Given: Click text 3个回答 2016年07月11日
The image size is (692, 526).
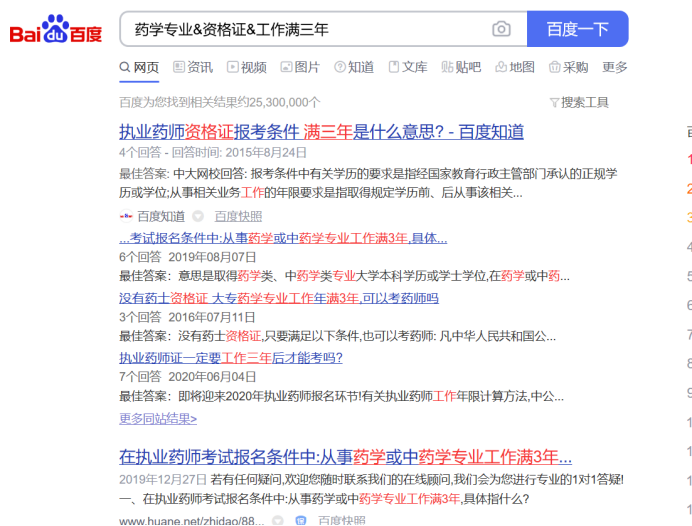Looking at the screenshot, I should point(187,317).
